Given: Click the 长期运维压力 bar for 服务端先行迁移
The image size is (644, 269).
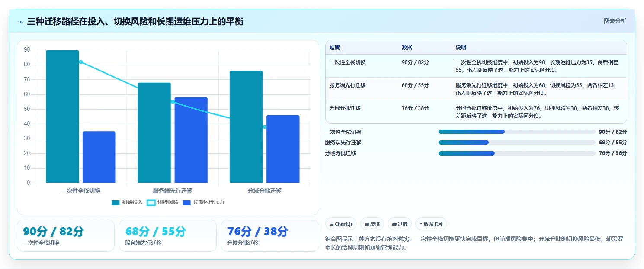Looking at the screenshot, I should (x=191, y=140).
